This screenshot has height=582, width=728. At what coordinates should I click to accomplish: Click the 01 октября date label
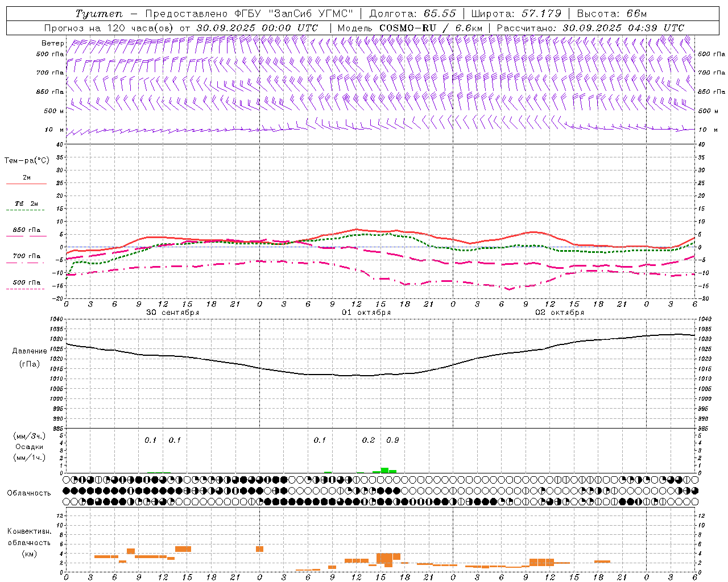(366, 313)
